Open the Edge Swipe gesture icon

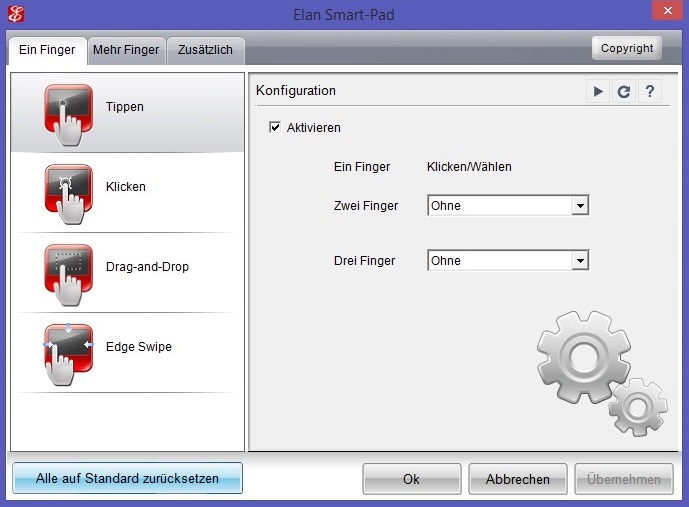tap(69, 355)
